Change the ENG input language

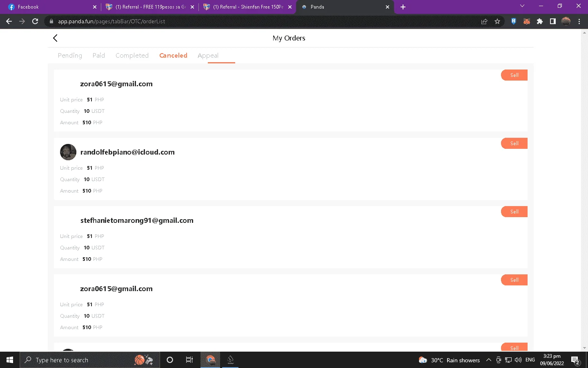pos(530,360)
